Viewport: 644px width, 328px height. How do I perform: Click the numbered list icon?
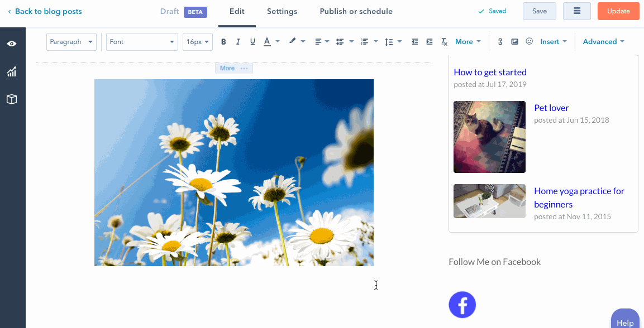point(364,41)
